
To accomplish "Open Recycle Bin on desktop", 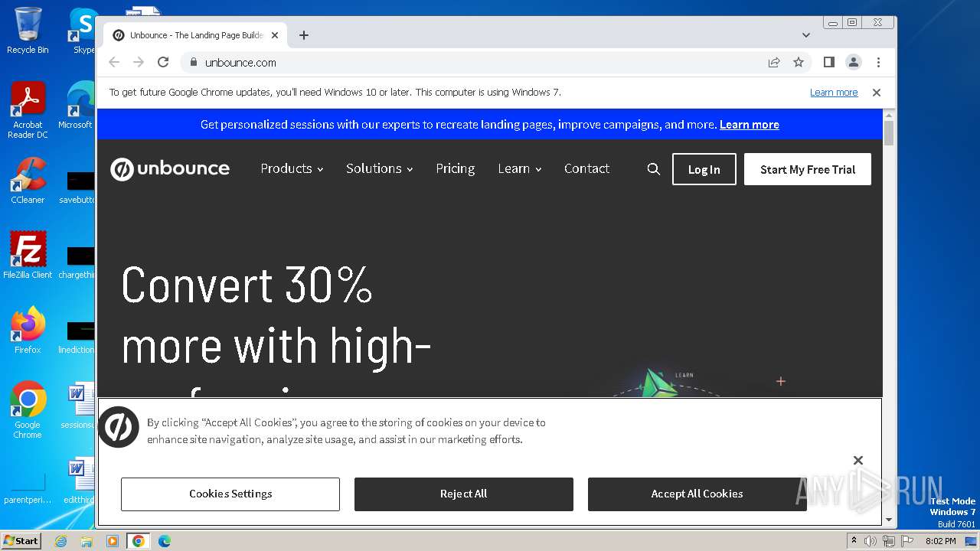I will coord(28,31).
